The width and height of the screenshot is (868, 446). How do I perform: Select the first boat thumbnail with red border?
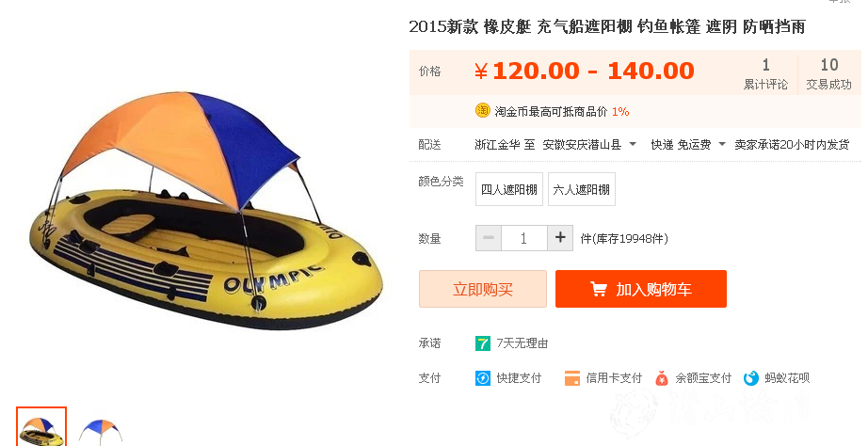click(41, 426)
